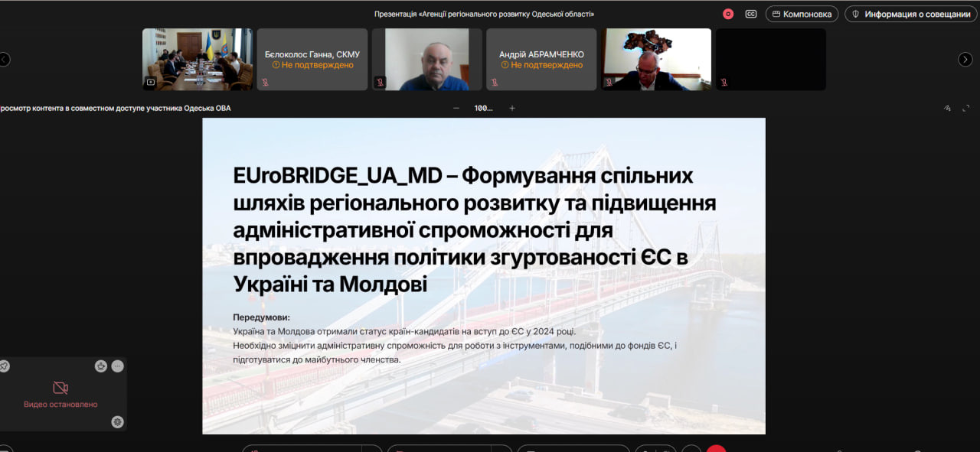The width and height of the screenshot is (980, 452).
Task: Click the red recording indicator icon
Action: (x=727, y=14)
